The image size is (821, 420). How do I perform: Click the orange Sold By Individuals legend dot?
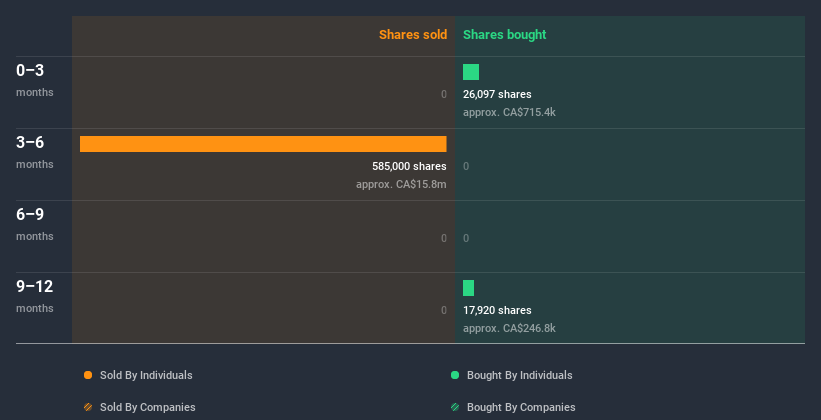click(x=88, y=375)
